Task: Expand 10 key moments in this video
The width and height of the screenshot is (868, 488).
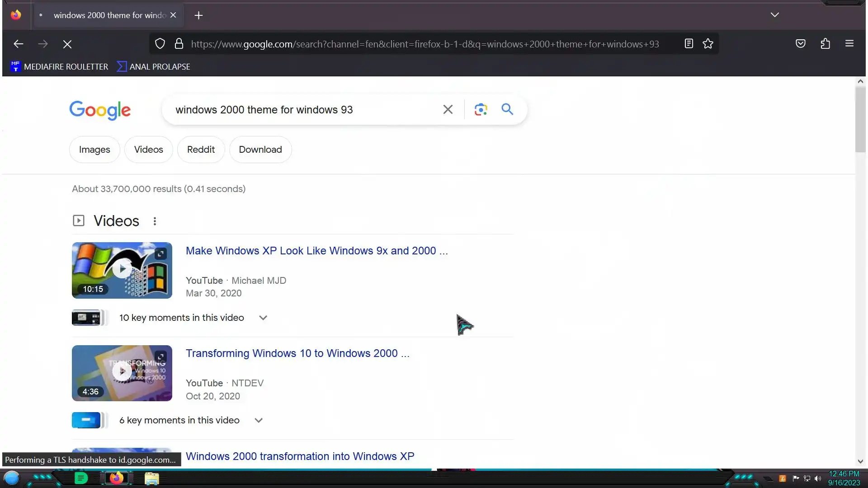Action: (x=263, y=318)
